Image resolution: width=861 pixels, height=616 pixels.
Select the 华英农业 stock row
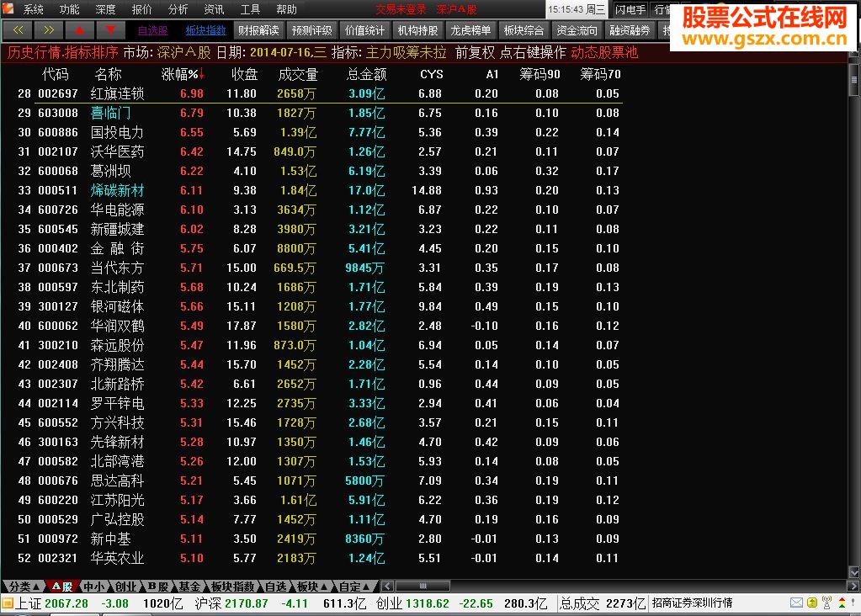[319, 558]
